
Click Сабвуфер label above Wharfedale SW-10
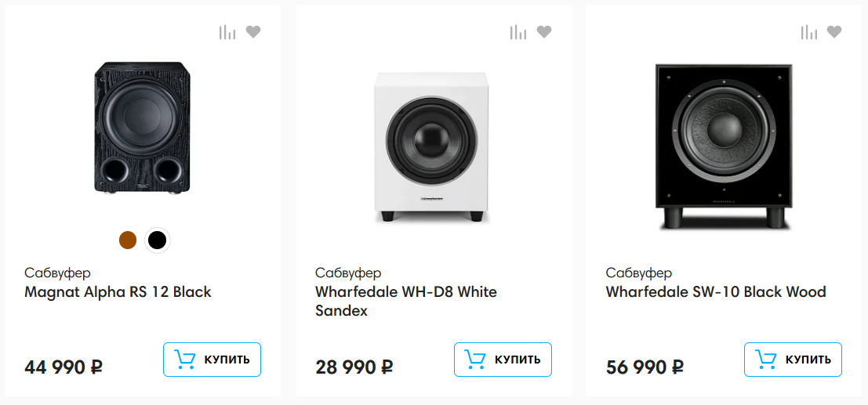638,273
